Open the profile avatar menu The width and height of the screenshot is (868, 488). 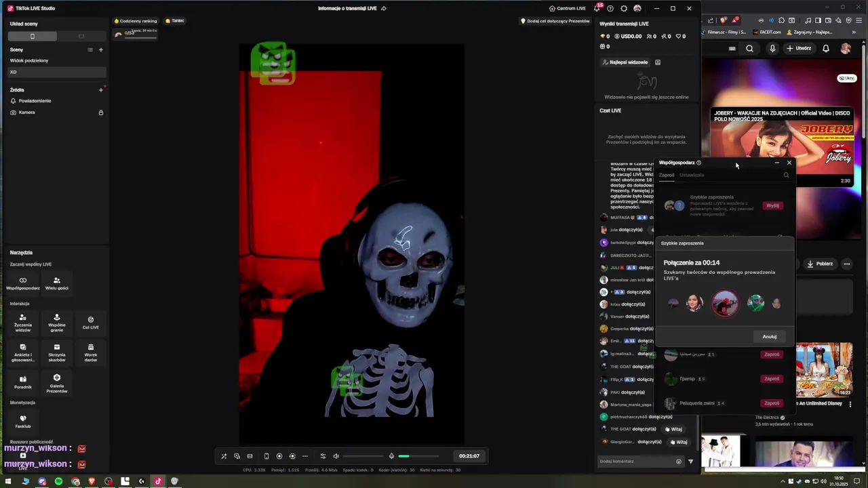pyautogui.click(x=637, y=8)
